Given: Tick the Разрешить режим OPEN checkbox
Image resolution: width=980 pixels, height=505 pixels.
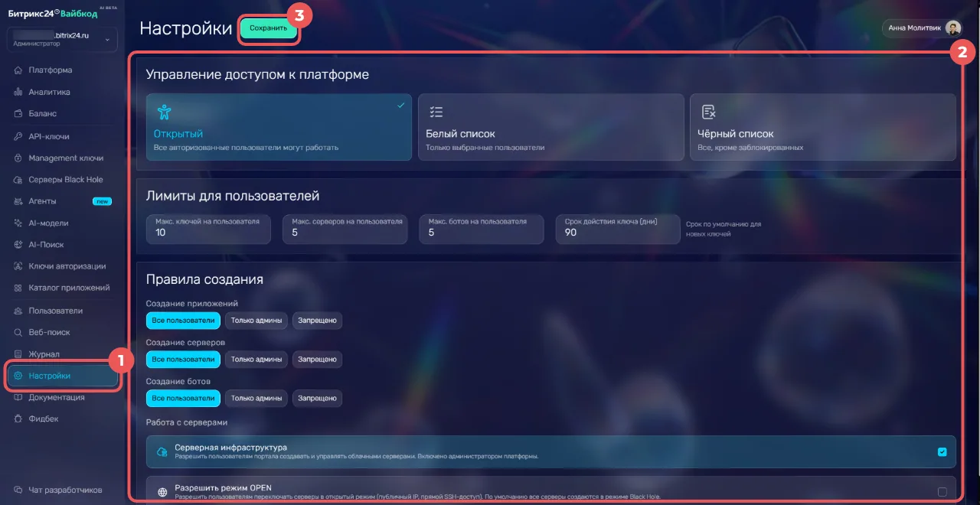Looking at the screenshot, I should pyautogui.click(x=942, y=492).
